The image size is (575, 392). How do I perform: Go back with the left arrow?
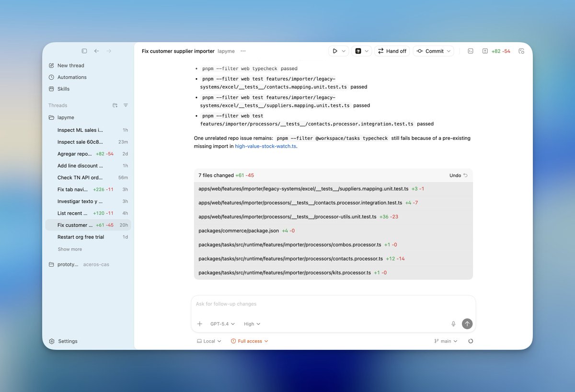tap(97, 51)
